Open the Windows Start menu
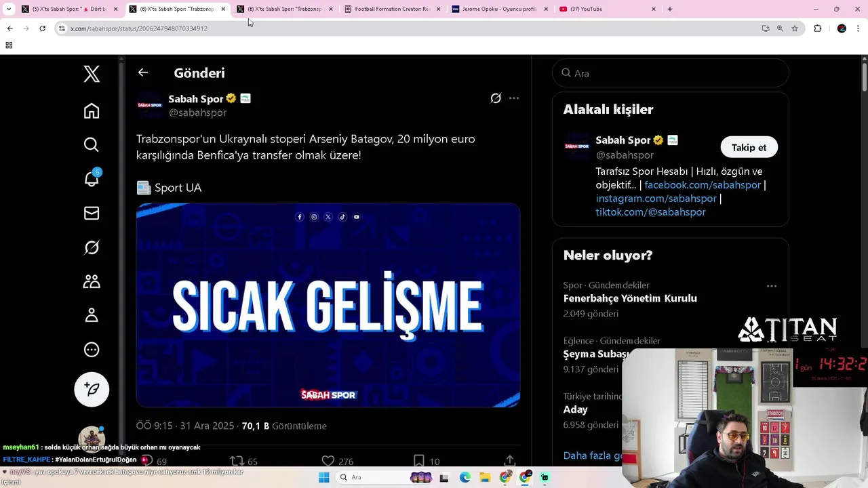The height and width of the screenshot is (488, 868). [324, 478]
